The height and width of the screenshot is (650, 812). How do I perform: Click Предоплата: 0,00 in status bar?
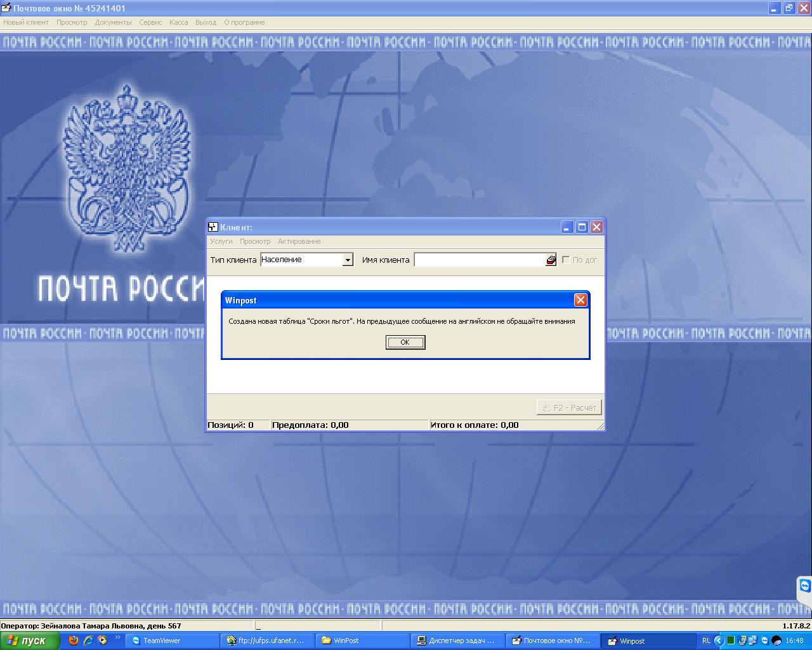pos(310,425)
